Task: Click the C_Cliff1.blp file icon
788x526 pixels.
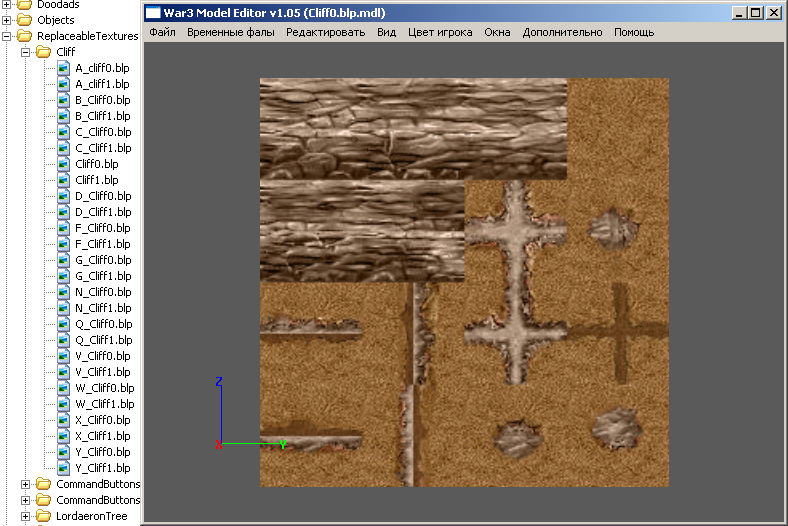Action: [x=63, y=148]
